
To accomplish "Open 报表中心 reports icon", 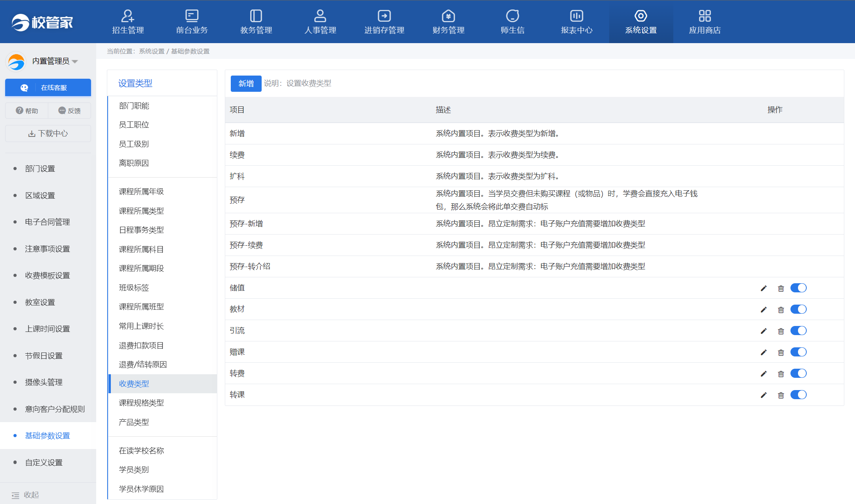I will click(576, 16).
